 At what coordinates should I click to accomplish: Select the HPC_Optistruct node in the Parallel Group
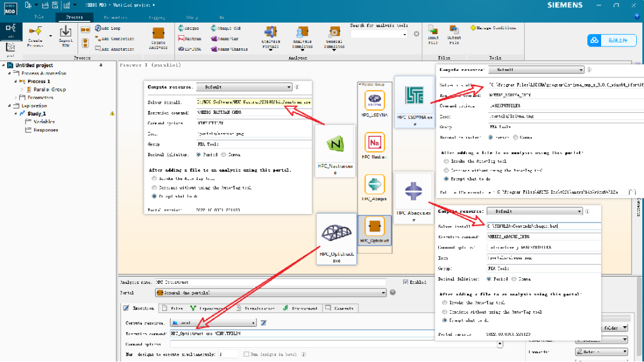click(374, 230)
